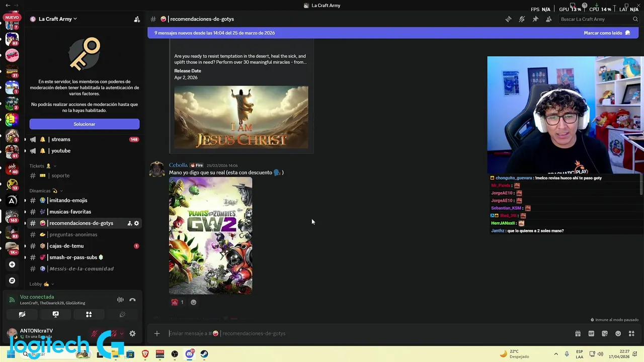Open the Plants vs Zombies GW2 image
Viewport: 644px width, 362px height.
pyautogui.click(x=210, y=236)
